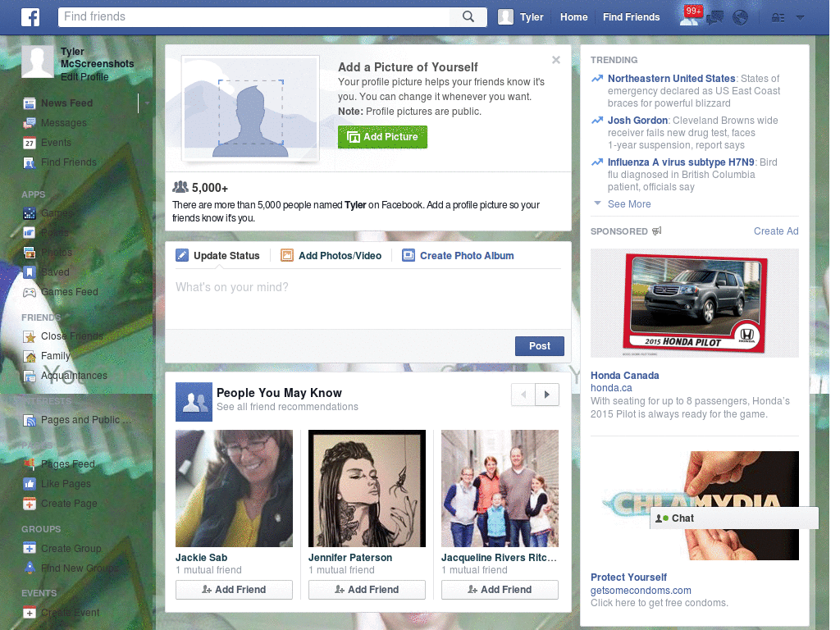This screenshot has height=630, width=840.
Task: Open Find Friends in top bar
Action: pos(631,17)
